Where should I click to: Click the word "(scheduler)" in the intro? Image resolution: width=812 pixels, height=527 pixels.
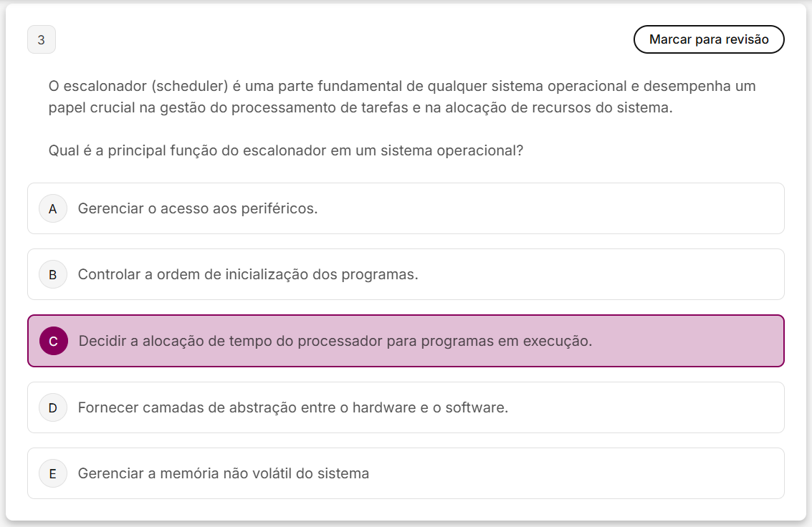click(189, 86)
